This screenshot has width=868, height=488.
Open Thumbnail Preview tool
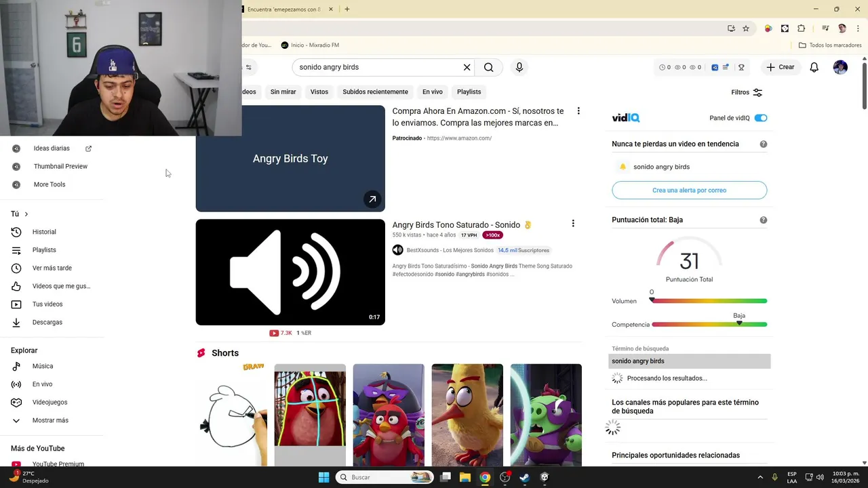60,166
